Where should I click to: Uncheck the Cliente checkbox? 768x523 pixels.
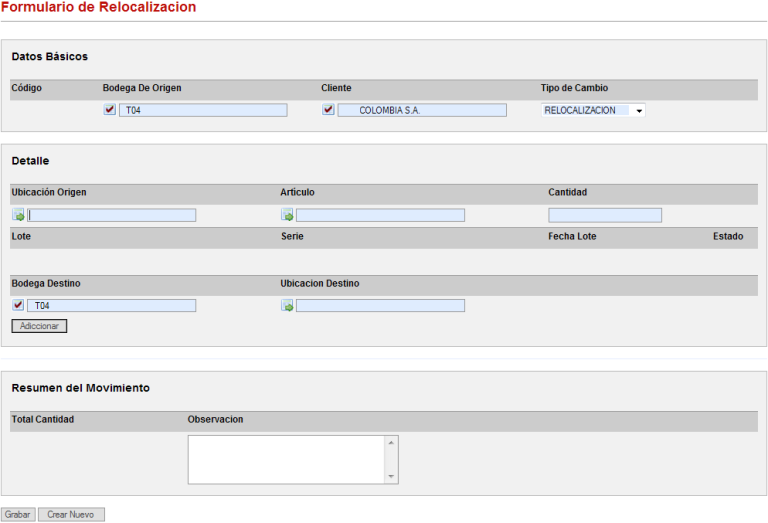pos(328,110)
